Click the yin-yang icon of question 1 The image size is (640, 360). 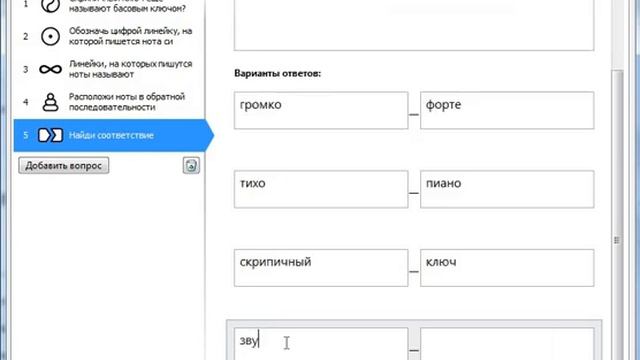pyautogui.click(x=51, y=6)
